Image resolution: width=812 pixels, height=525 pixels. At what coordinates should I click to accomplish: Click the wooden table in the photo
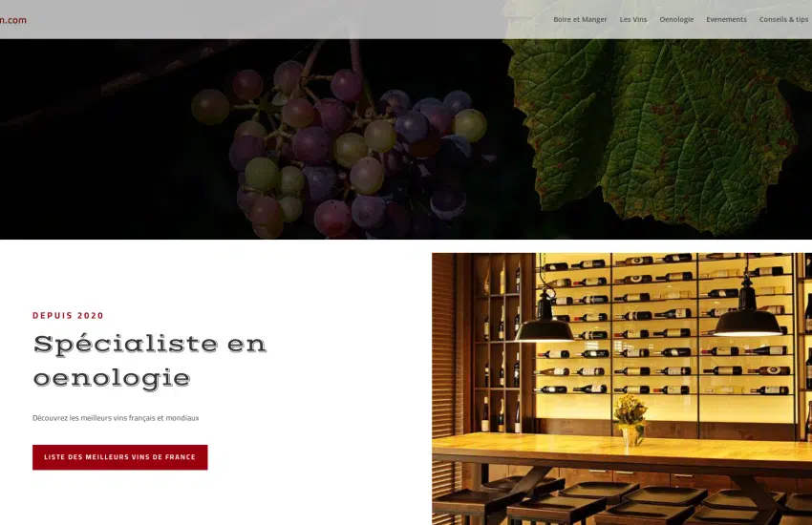[x=622, y=450]
